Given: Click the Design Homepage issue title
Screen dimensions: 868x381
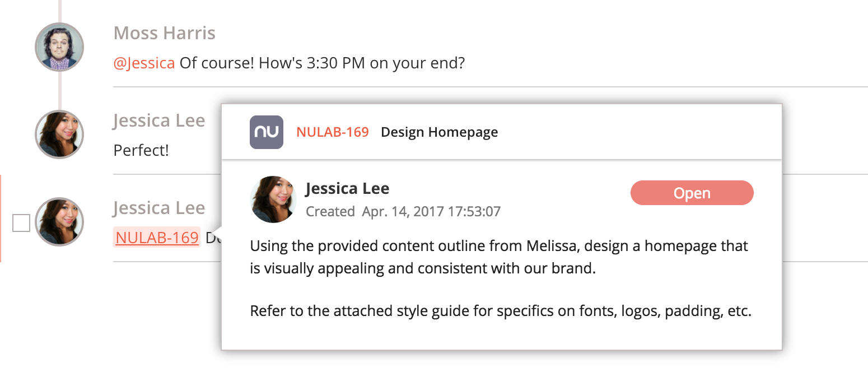Looking at the screenshot, I should click(x=440, y=132).
